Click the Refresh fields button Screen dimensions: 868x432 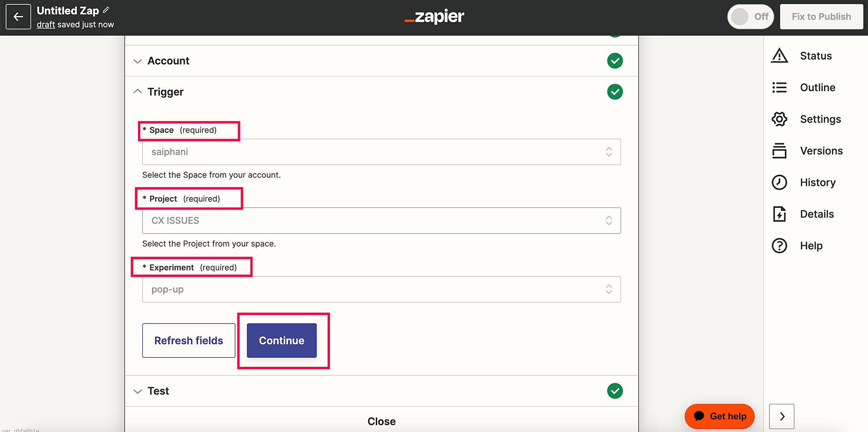click(189, 340)
